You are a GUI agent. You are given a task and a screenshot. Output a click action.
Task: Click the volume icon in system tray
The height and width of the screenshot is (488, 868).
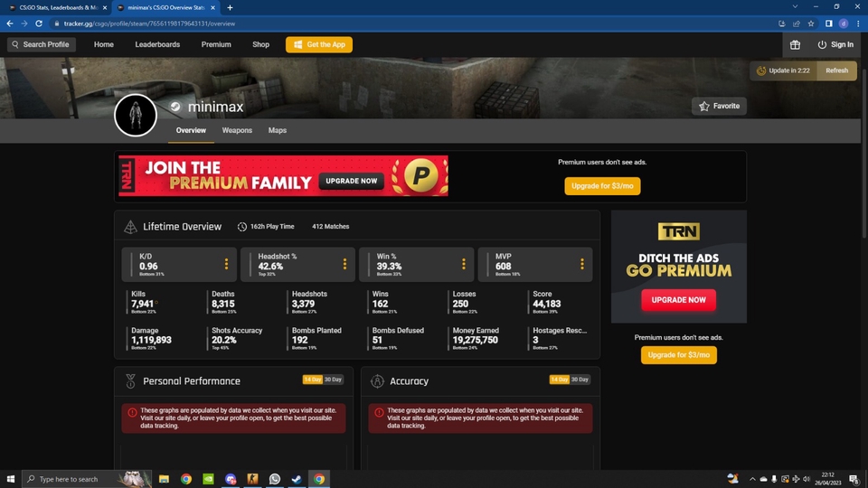(807, 479)
